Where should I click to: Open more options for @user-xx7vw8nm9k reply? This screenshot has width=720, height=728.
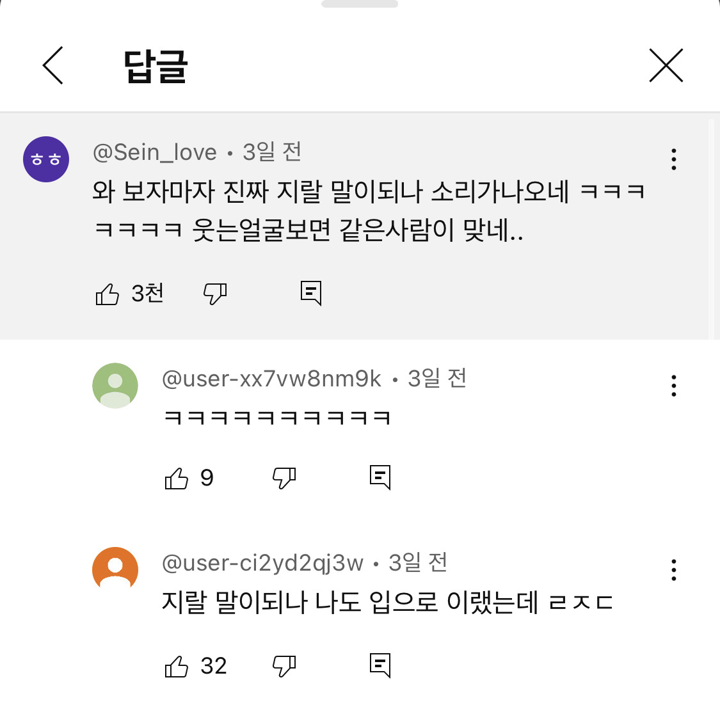(673, 386)
